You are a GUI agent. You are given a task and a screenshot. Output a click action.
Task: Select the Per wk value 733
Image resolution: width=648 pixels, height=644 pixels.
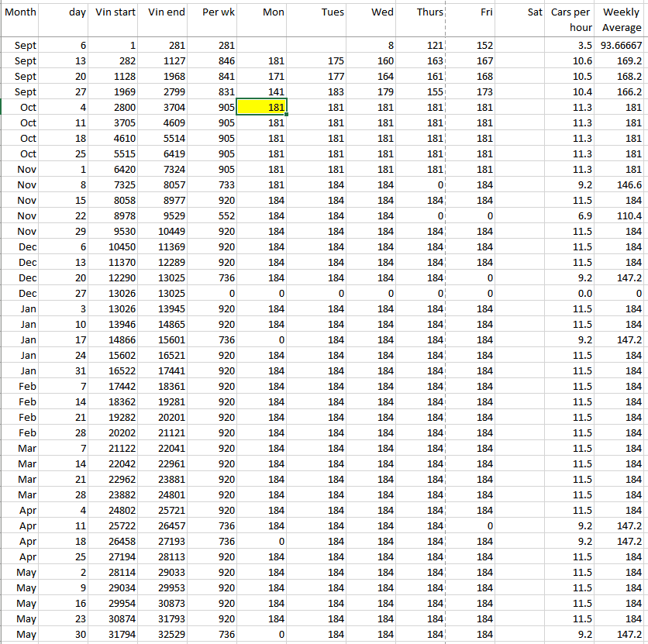tap(216, 185)
